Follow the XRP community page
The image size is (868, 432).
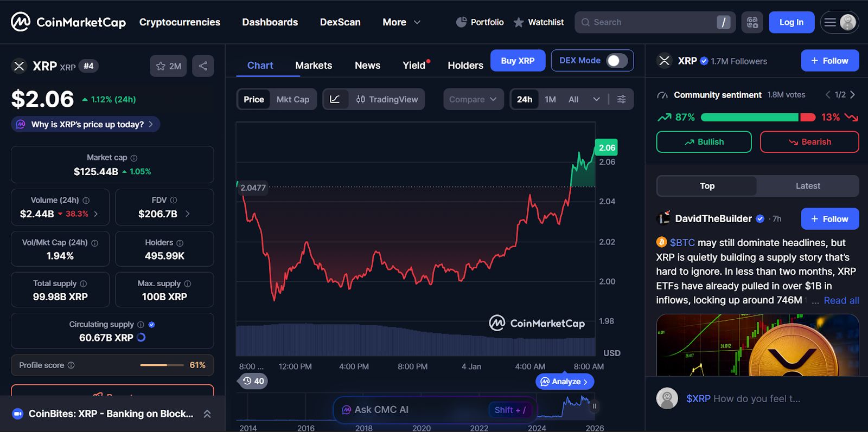coord(829,61)
